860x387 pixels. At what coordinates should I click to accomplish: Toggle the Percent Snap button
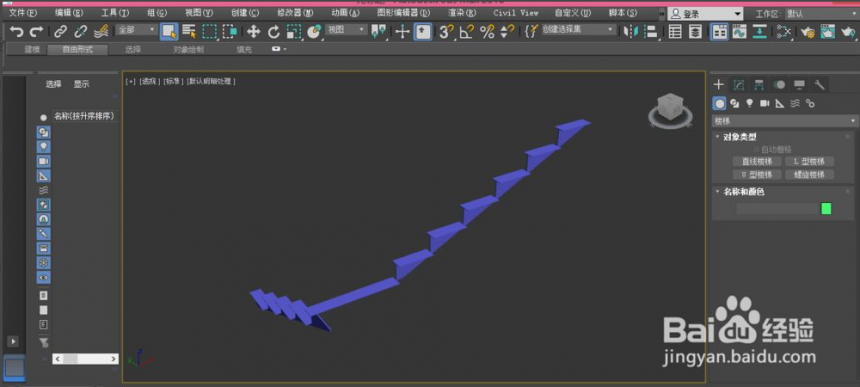(487, 32)
